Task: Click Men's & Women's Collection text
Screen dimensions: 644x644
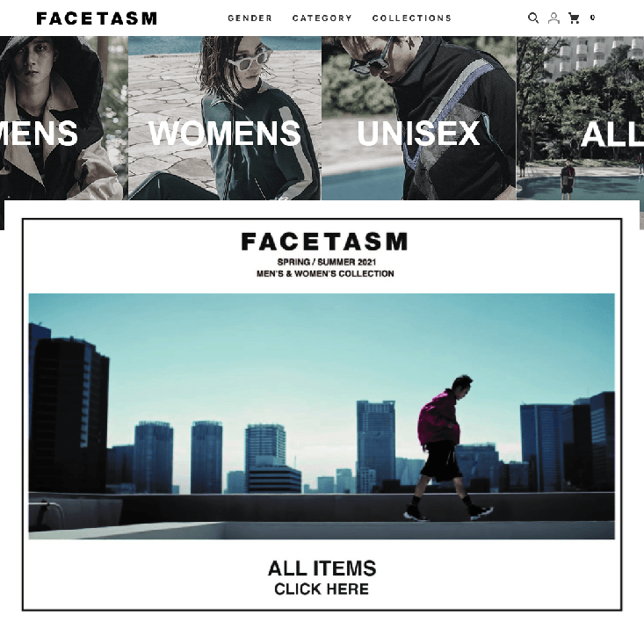Action: [325, 273]
